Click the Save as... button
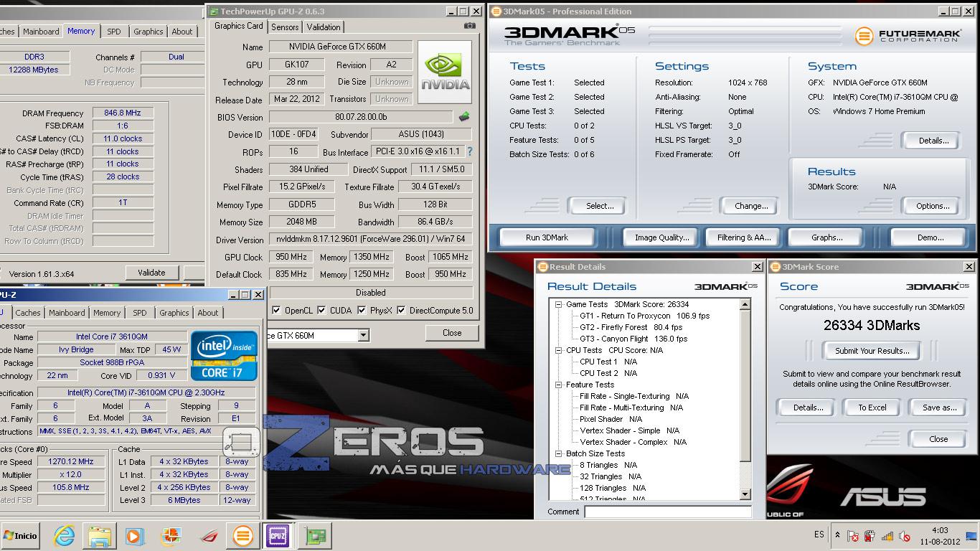The height and width of the screenshot is (551, 980). click(x=940, y=407)
